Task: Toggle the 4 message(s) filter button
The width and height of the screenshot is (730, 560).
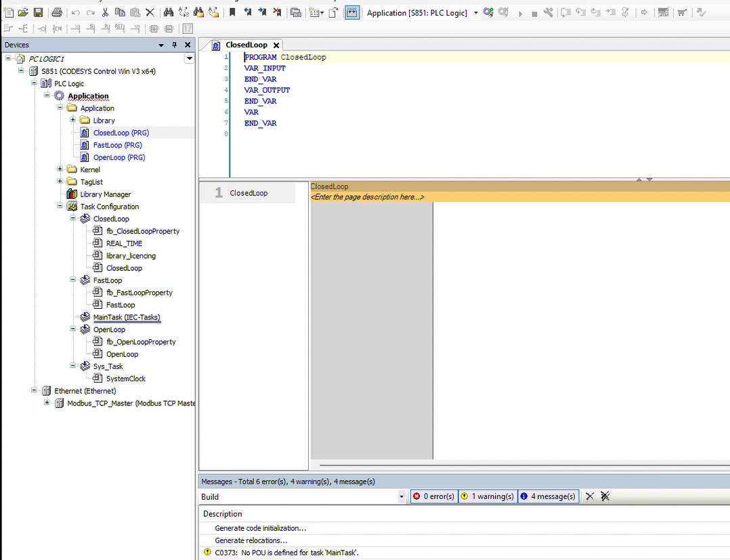Action: click(x=548, y=496)
